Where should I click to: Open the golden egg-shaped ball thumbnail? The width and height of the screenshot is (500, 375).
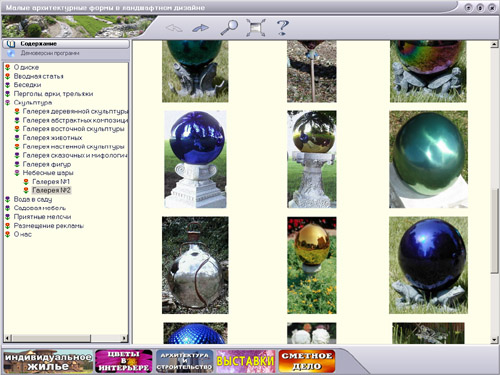click(x=312, y=265)
